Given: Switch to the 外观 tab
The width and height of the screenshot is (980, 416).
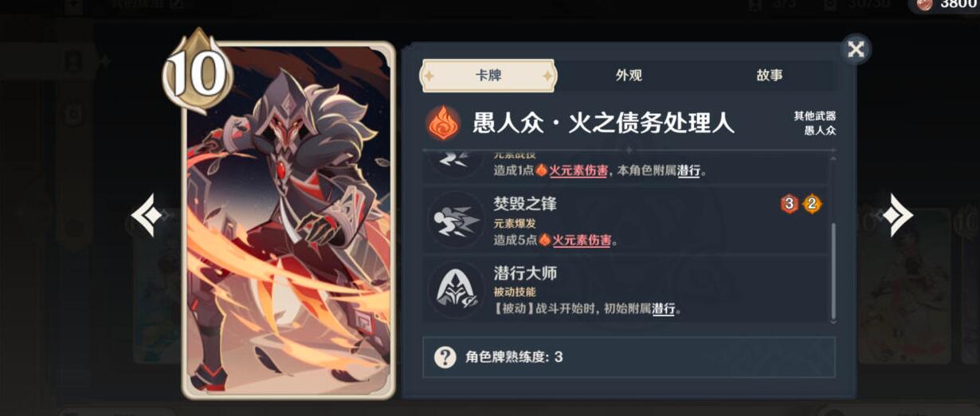Looking at the screenshot, I should pyautogui.click(x=629, y=76).
